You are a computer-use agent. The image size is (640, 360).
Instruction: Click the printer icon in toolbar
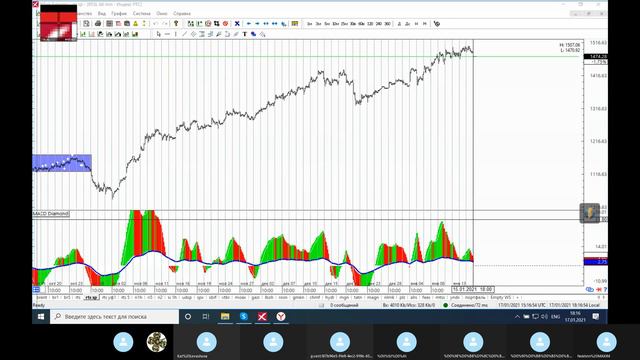98,24
